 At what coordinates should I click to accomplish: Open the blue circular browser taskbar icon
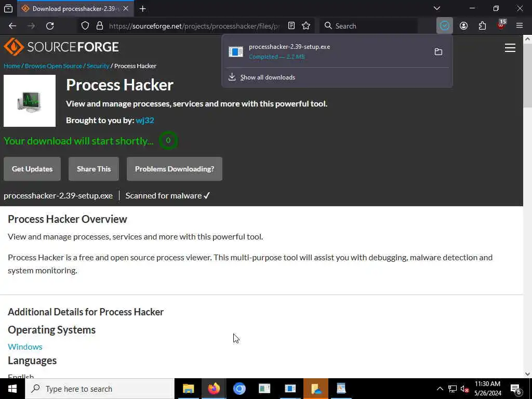tap(239, 389)
